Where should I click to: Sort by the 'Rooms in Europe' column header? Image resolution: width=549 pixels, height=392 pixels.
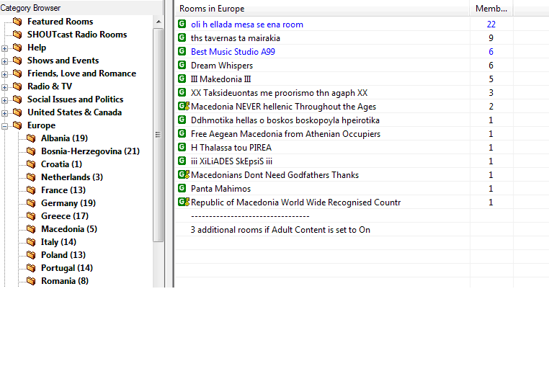click(322, 9)
